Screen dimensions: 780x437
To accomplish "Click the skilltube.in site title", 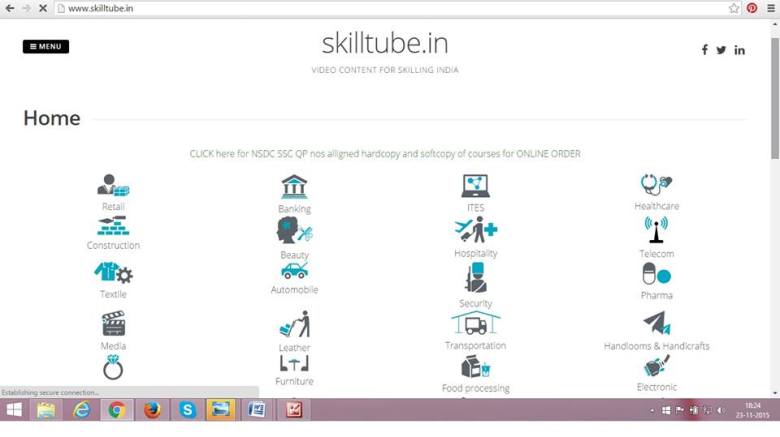I will point(385,43).
